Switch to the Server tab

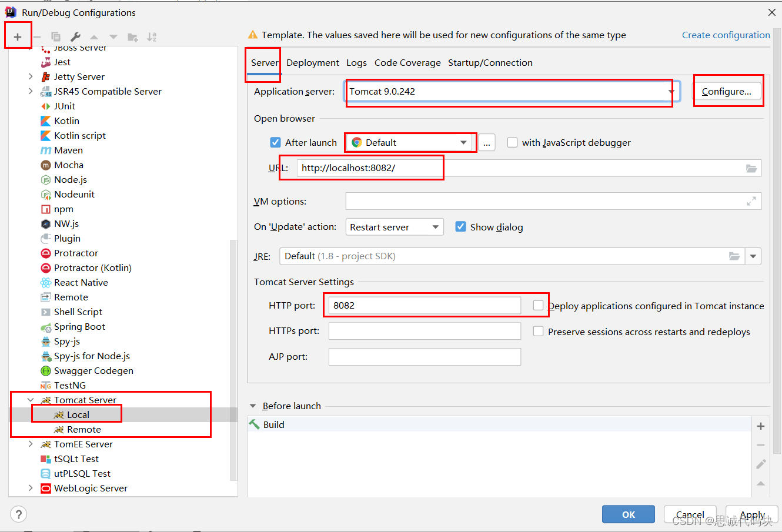tap(265, 63)
